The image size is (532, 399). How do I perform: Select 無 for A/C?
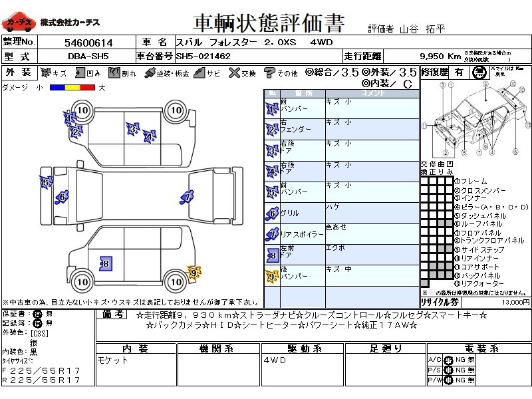point(471,360)
